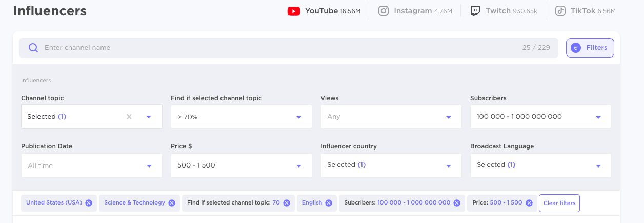The height and width of the screenshot is (223, 644).
Task: Switch to the Instagram platform icon
Action: [x=384, y=11]
